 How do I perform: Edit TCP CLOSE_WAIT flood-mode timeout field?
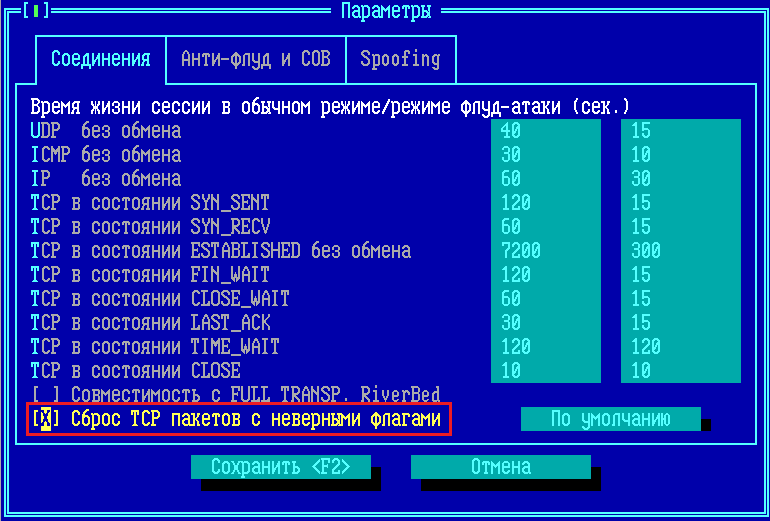coord(680,299)
